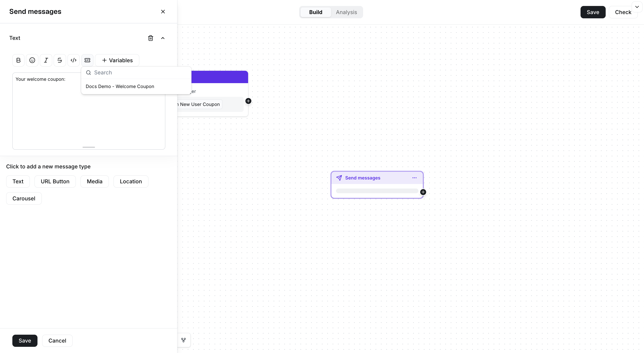The image size is (644, 353).
Task: Click the plus connector on the trigger node
Action: coord(248,101)
